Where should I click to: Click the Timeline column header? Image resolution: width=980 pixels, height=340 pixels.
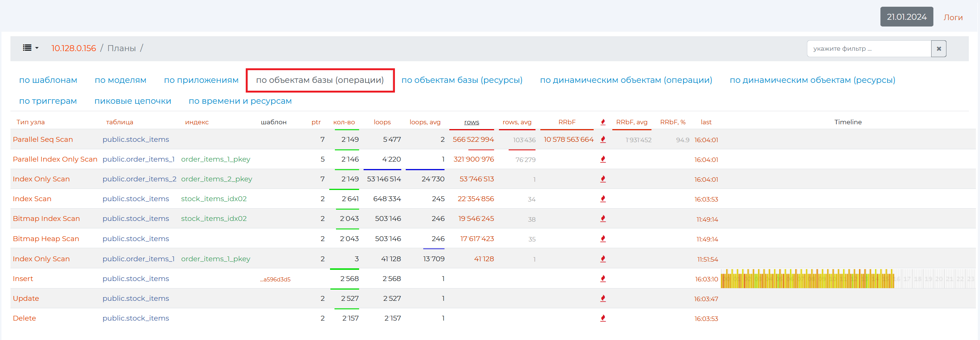click(x=848, y=122)
